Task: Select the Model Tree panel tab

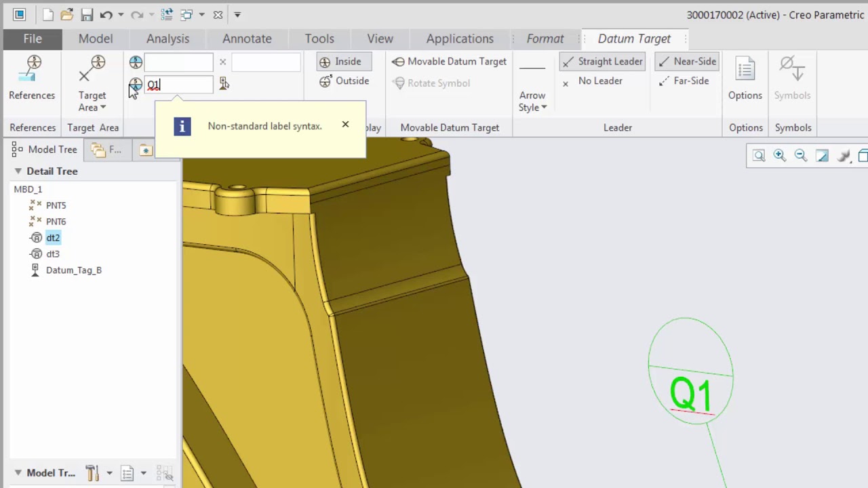Action: 45,149
